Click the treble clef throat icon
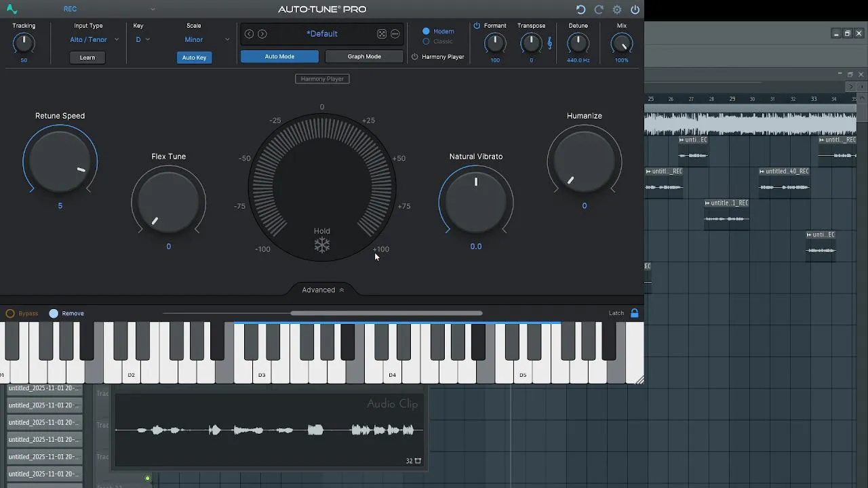The height and width of the screenshot is (488, 868). [x=549, y=43]
